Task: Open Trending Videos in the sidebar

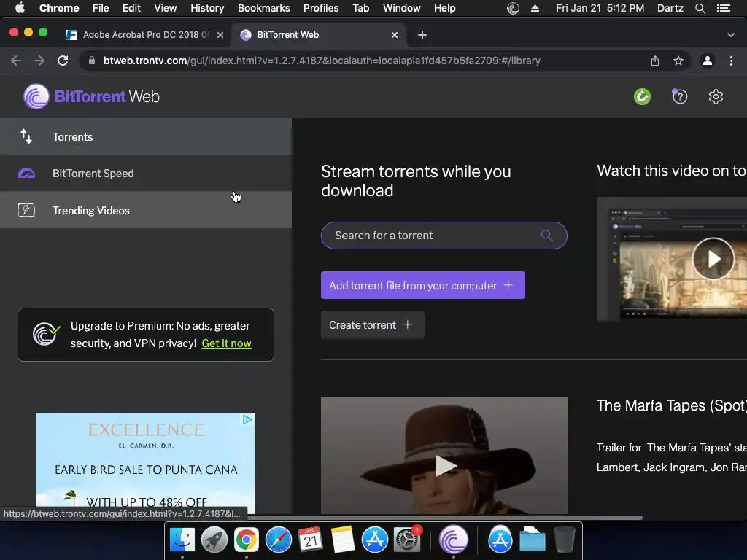Action: (x=145, y=210)
